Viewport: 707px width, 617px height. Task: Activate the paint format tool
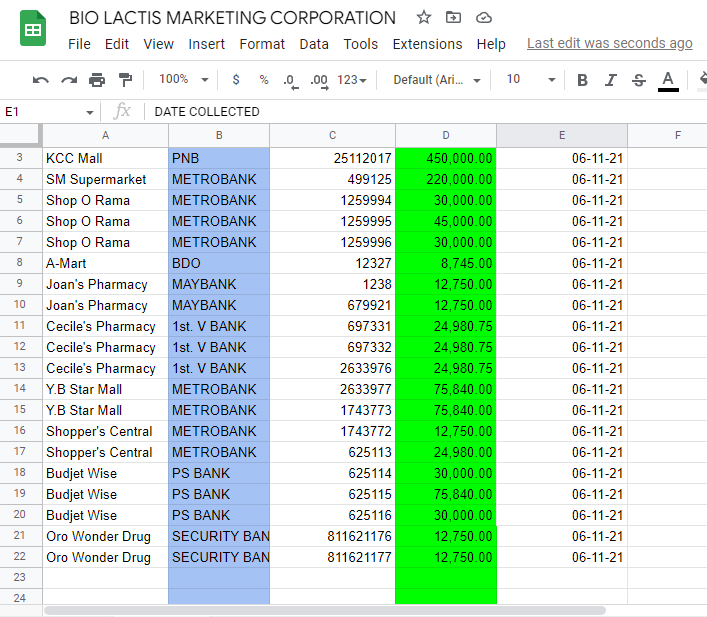pyautogui.click(x=125, y=80)
